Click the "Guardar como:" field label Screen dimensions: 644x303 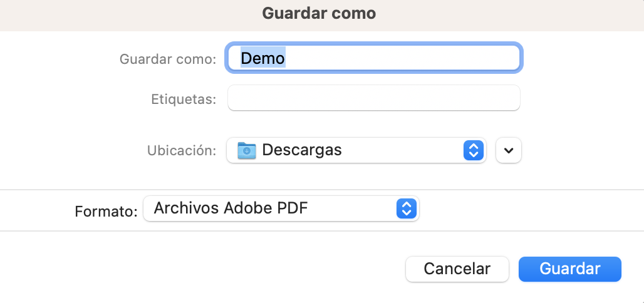tap(167, 59)
